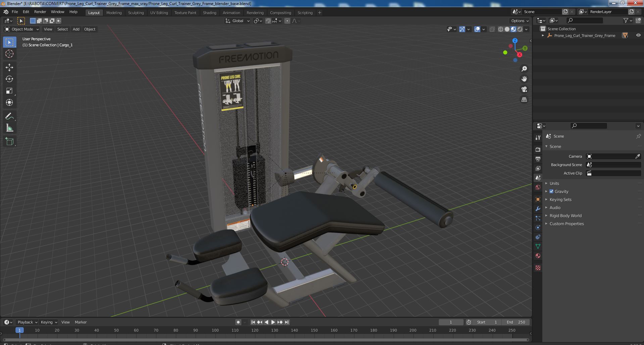Click the viewport zoom magnifier icon

(x=524, y=69)
